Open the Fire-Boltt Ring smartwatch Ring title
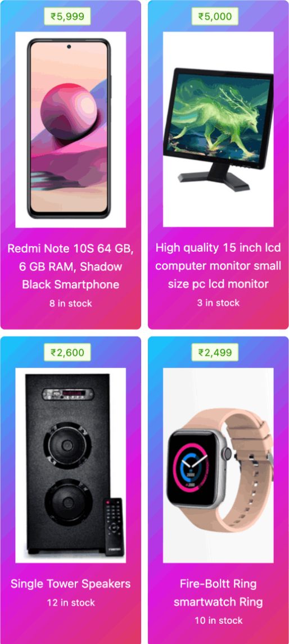289x644 pixels. (x=218, y=593)
